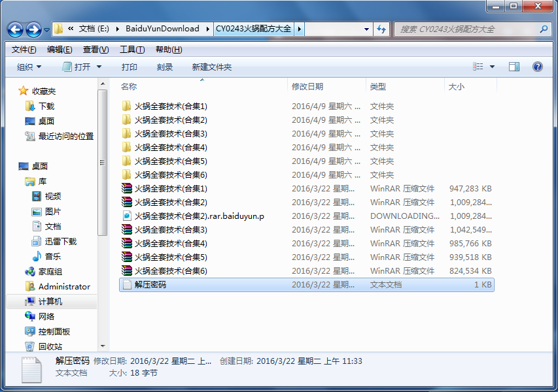Viewport: 558px width, 392px height.
Task: Open the 文件(F) menu
Action: (x=24, y=50)
